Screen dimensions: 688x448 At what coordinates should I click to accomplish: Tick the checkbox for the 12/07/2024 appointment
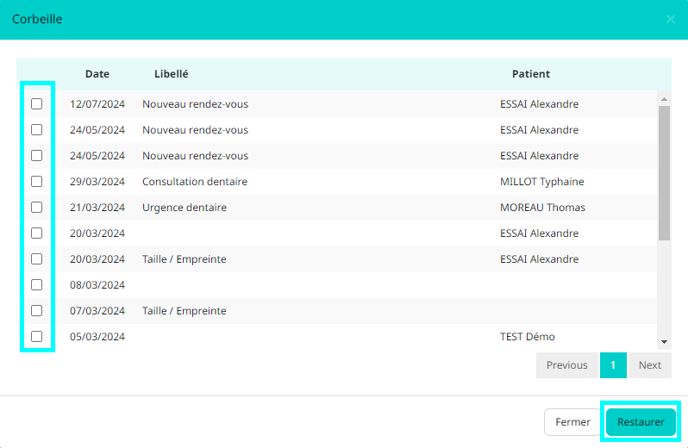(x=37, y=104)
